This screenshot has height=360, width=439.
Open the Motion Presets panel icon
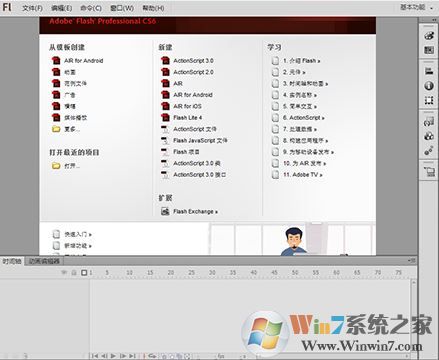[429, 151]
